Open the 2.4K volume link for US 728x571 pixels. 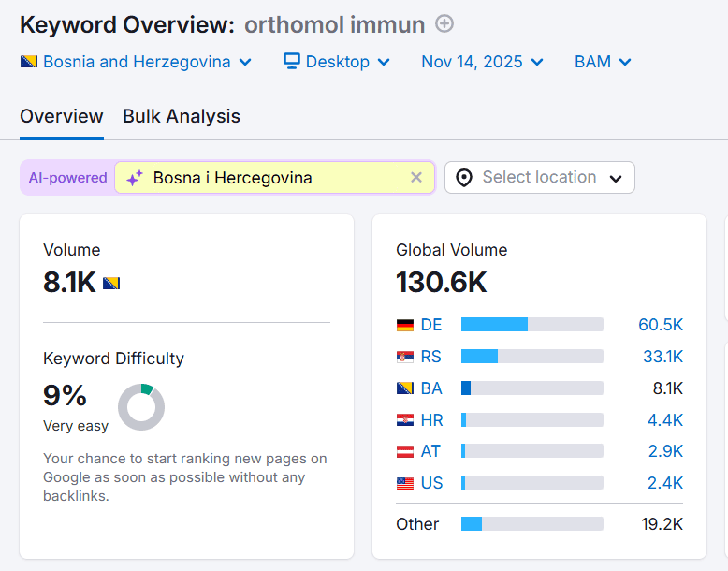[x=665, y=483]
